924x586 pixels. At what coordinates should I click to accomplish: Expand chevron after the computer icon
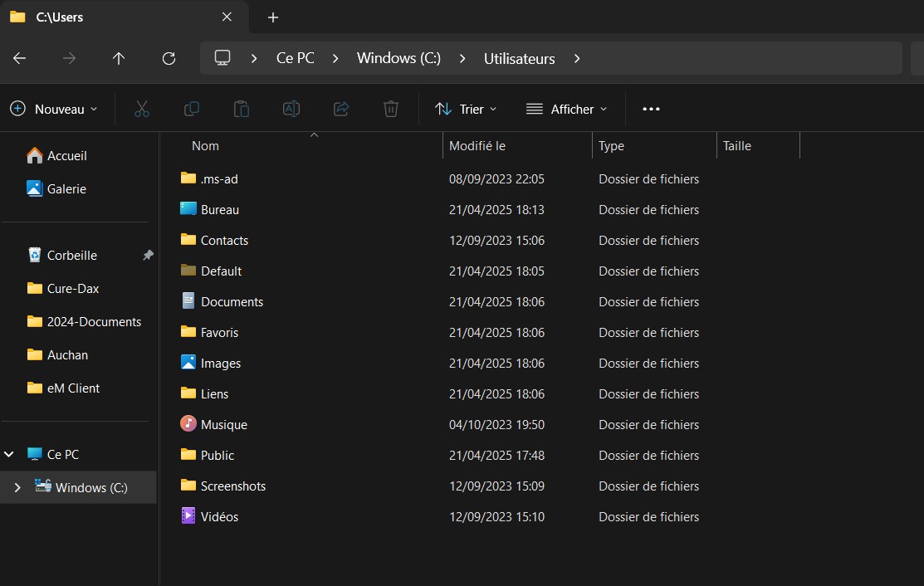tap(254, 58)
